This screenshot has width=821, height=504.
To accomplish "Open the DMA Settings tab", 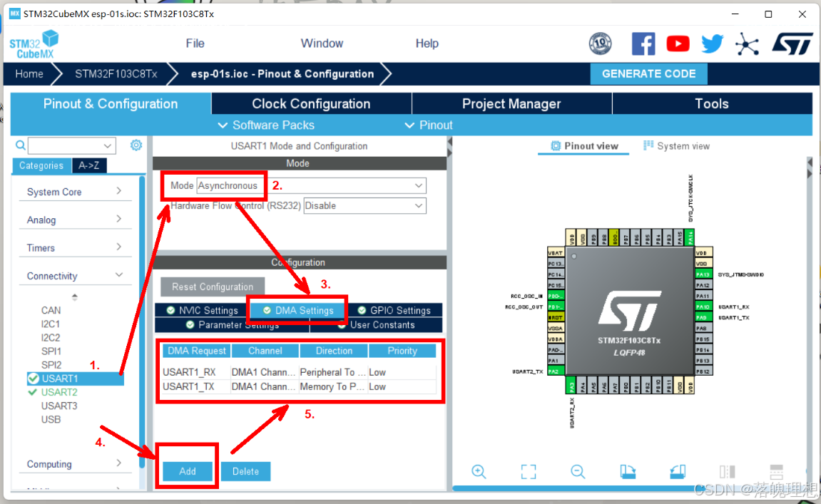I will pyautogui.click(x=298, y=310).
